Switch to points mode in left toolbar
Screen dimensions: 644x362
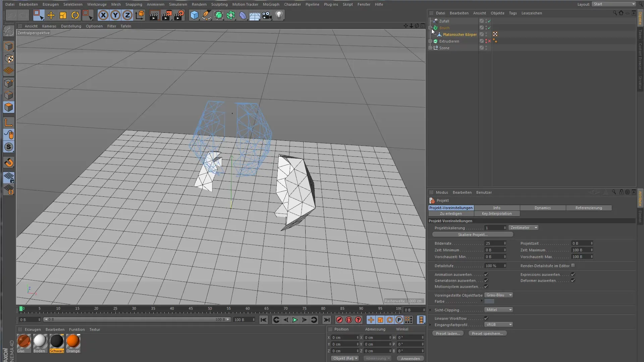pyautogui.click(x=9, y=83)
